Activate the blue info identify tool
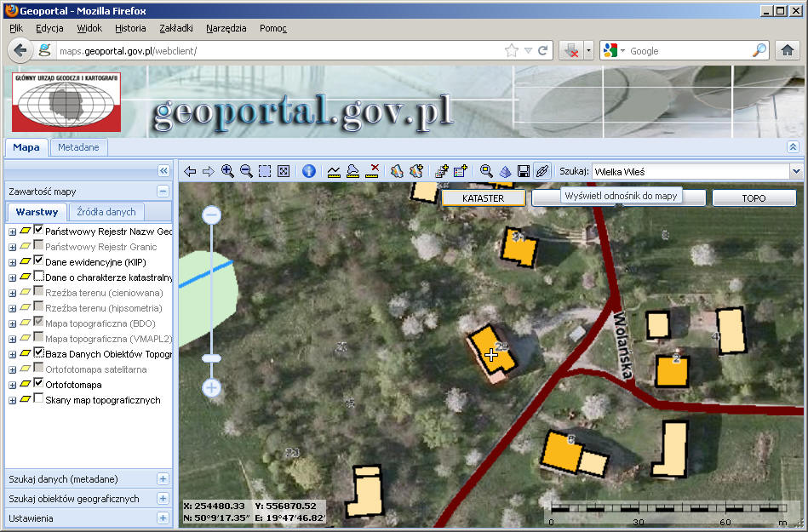 tap(309, 171)
